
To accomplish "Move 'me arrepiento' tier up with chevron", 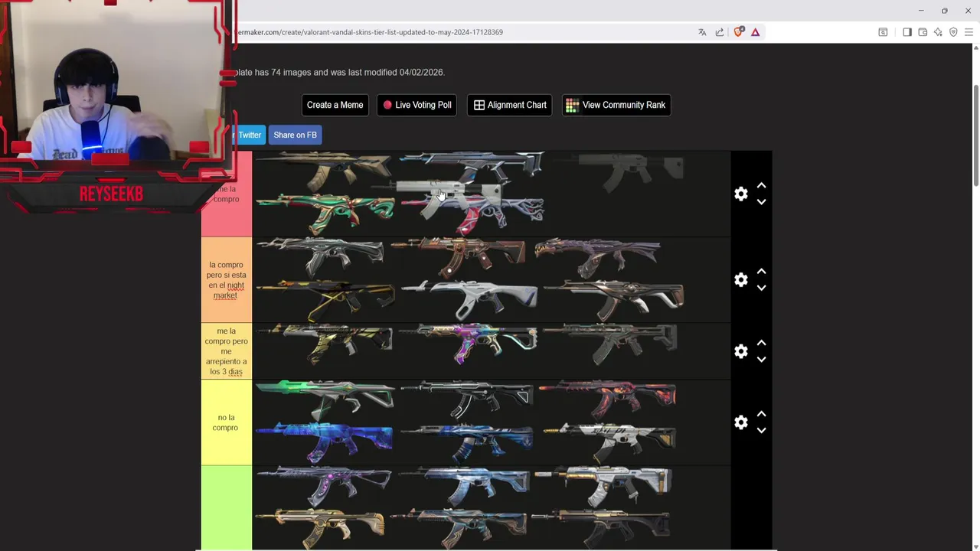I will tap(761, 343).
